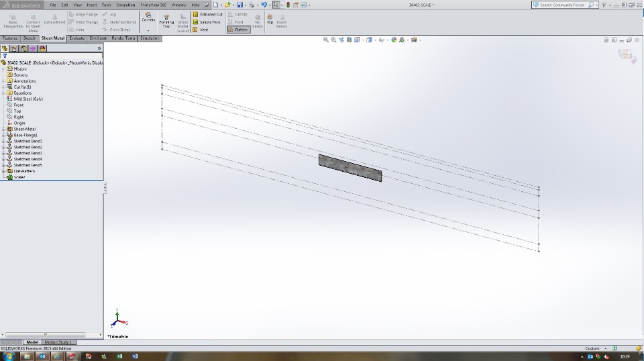
Task: Click the Rebuild traffic light icon
Action: (288, 5)
